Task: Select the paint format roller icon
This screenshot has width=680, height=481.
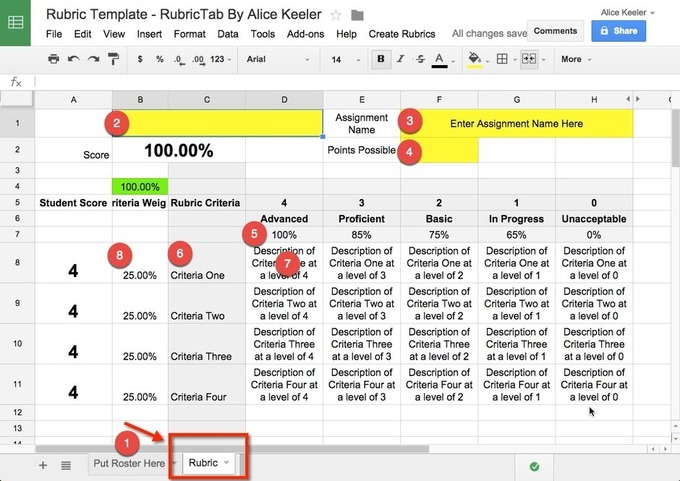Action: pos(114,59)
